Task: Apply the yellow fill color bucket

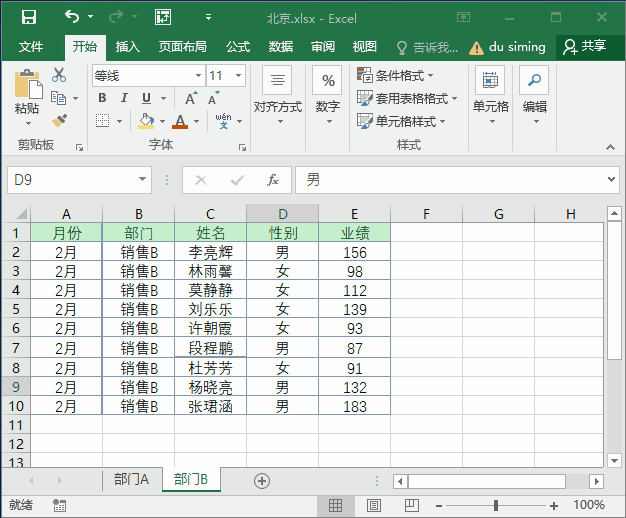Action: pyautogui.click(x=146, y=121)
